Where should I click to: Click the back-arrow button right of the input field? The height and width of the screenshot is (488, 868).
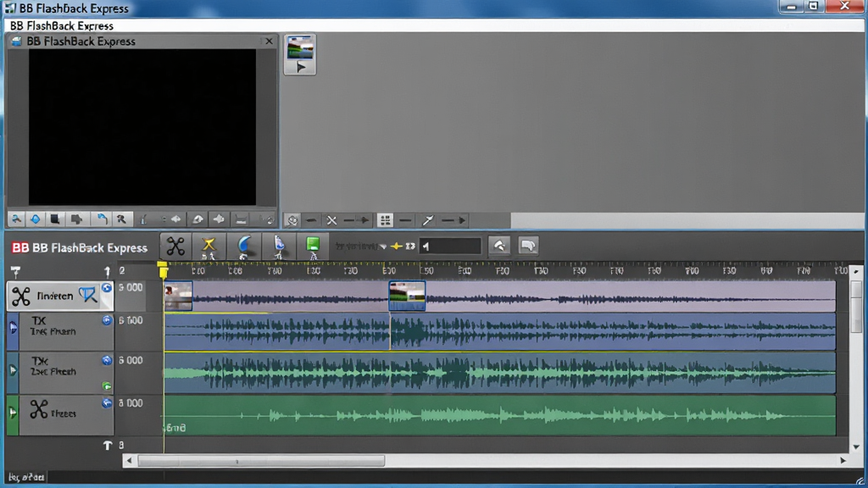click(500, 246)
